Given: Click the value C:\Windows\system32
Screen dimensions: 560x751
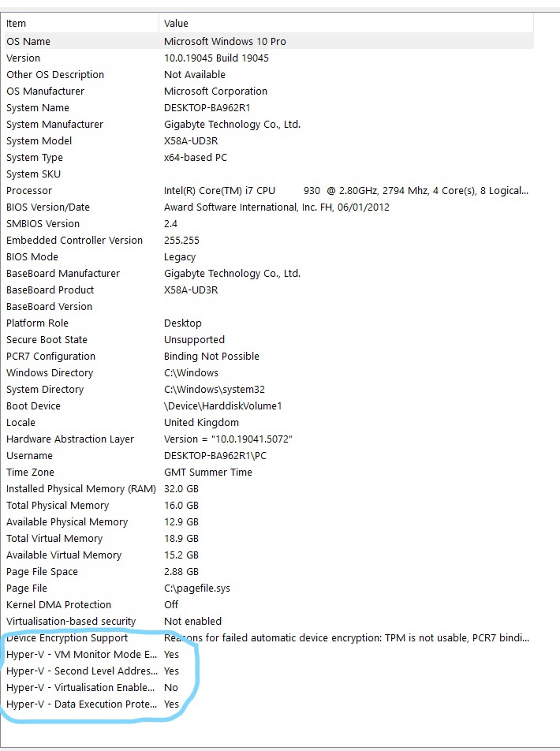Looking at the screenshot, I should click(x=214, y=390).
